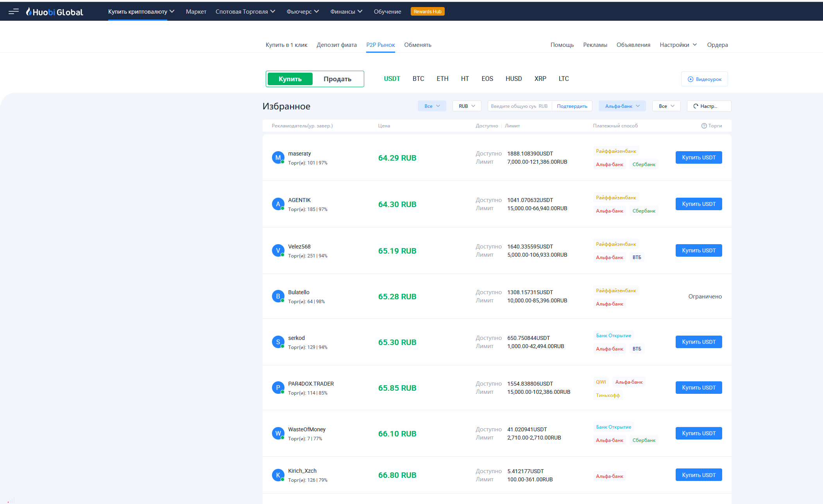Click Kirich_Xzch's avatar icon
Screen dimensions: 823x504
click(x=278, y=475)
